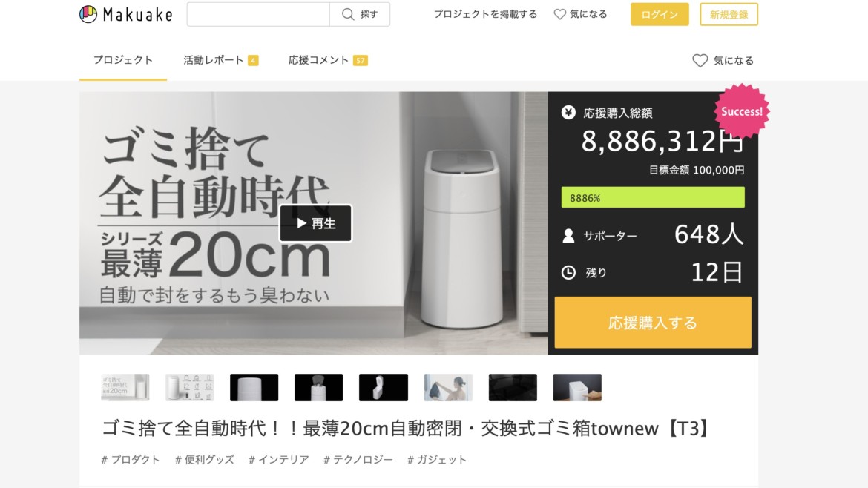The width and height of the screenshot is (868, 488).
Task: Click the main product video image
Action: click(x=313, y=223)
